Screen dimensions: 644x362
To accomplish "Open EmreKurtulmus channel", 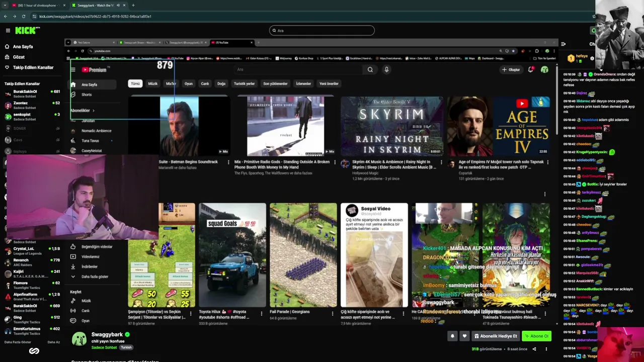I will pyautogui.click(x=31, y=331).
